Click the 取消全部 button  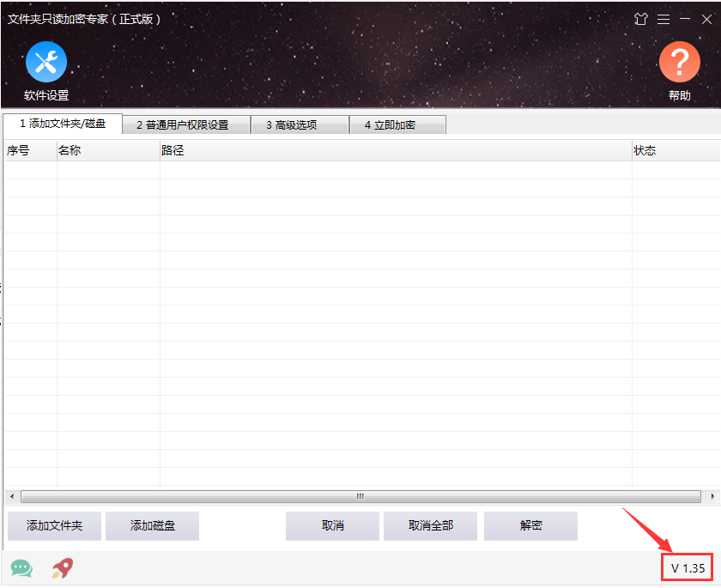[x=430, y=525]
